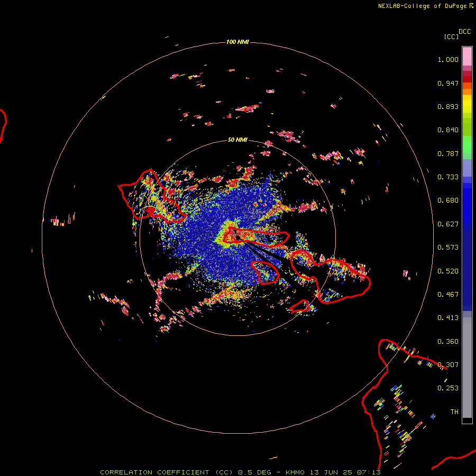The image size is (476, 476).
Task: Click the 0.307 value on the color scale
Action: click(x=448, y=365)
